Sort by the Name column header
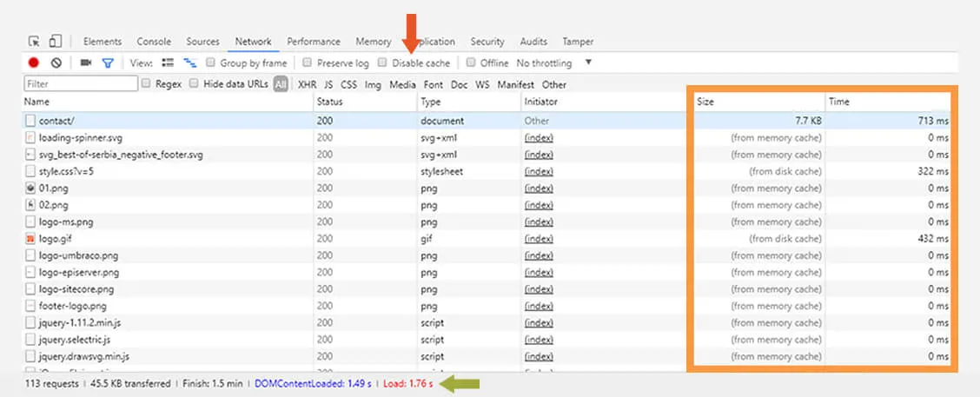The image size is (980, 397). point(168,102)
